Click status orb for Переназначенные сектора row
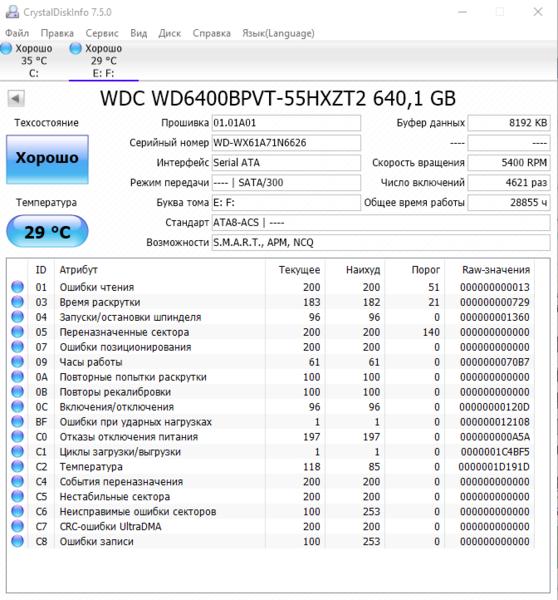This screenshot has height=600, width=558. (18, 332)
